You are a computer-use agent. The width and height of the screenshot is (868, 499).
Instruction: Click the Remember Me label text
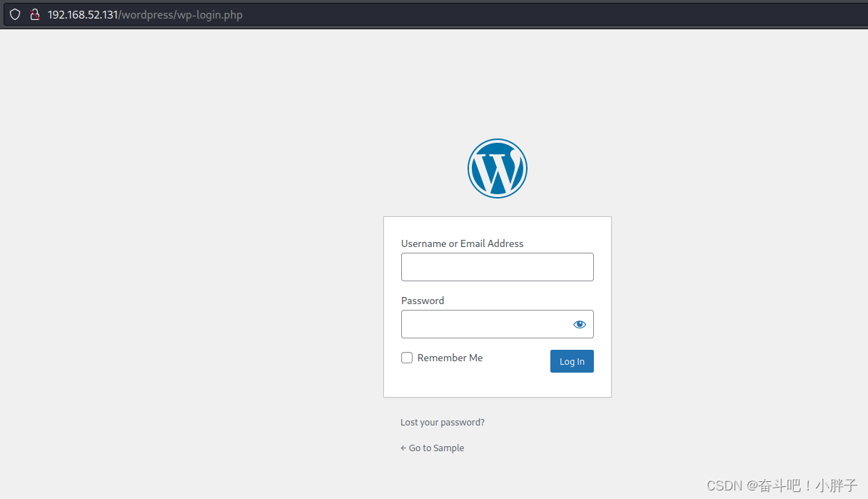pyautogui.click(x=450, y=358)
